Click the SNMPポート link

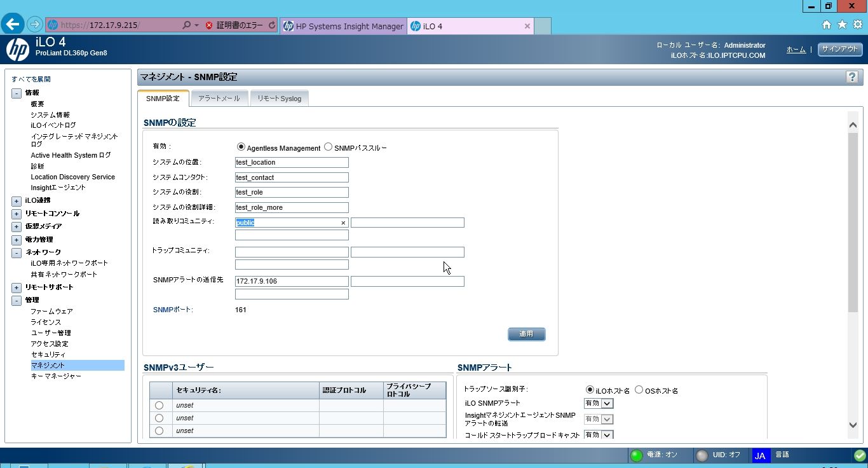tap(173, 310)
